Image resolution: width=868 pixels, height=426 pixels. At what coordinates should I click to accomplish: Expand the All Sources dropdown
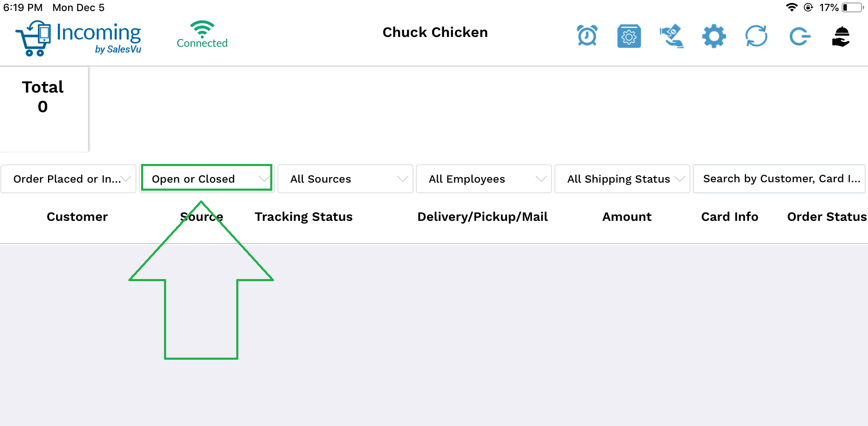coord(345,179)
